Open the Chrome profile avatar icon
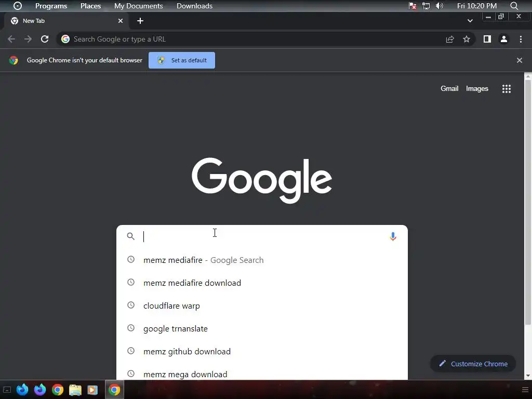Screen dimensions: 532x399 (504, 39)
